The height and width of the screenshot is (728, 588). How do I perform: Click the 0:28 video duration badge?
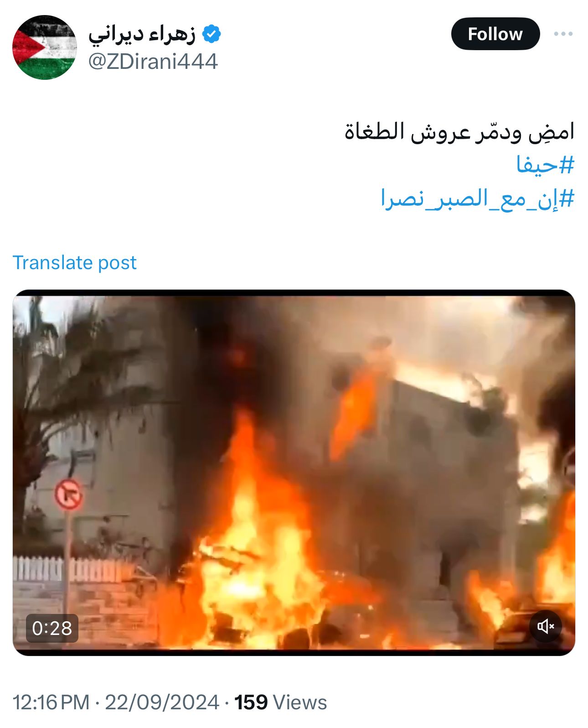point(52,628)
